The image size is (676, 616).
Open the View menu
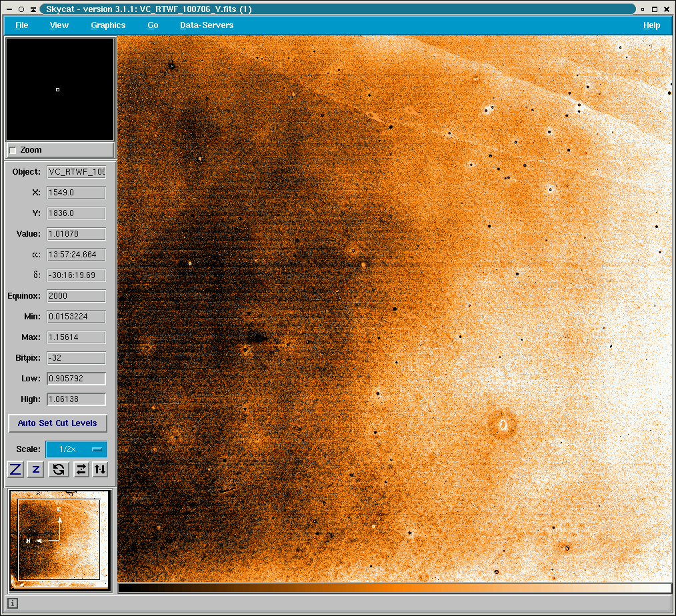59,25
